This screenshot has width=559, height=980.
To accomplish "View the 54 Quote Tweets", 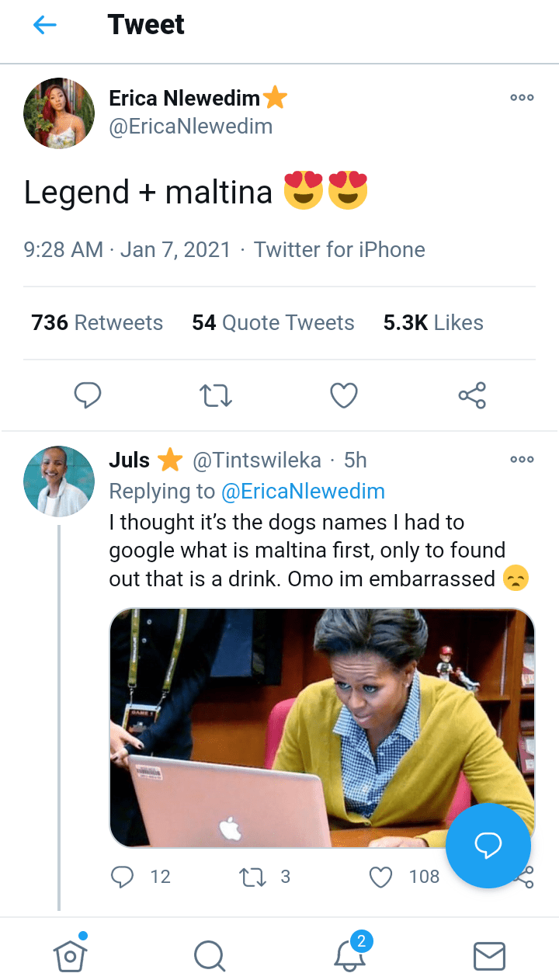I will coord(273,321).
